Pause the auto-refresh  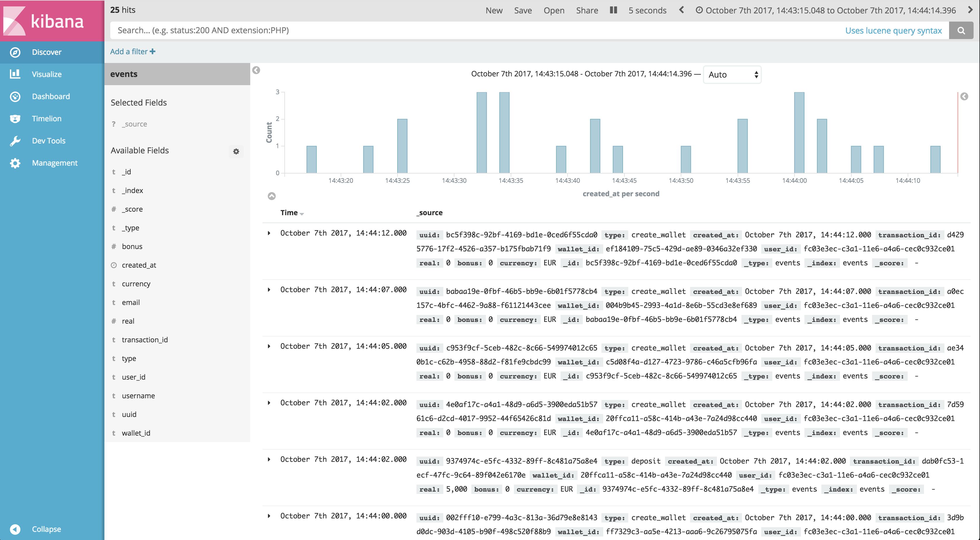coord(613,10)
